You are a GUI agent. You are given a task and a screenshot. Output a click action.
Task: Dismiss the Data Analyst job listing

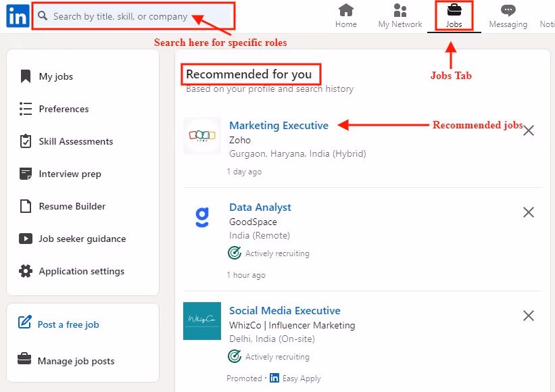pyautogui.click(x=529, y=212)
